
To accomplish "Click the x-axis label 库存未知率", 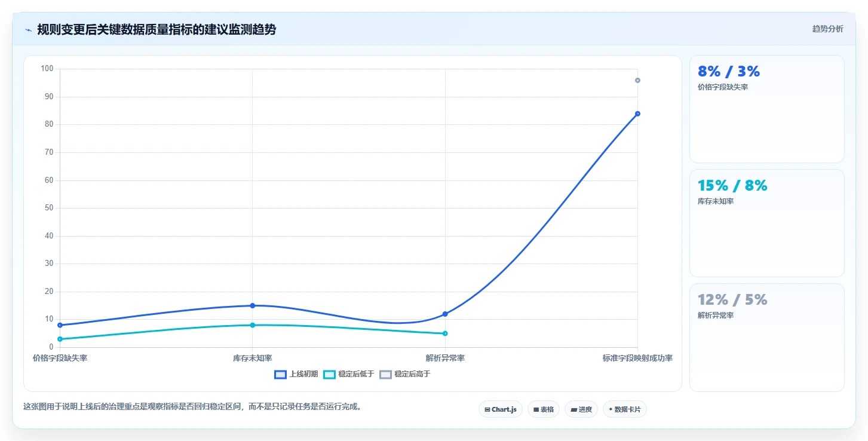I will coord(253,358).
